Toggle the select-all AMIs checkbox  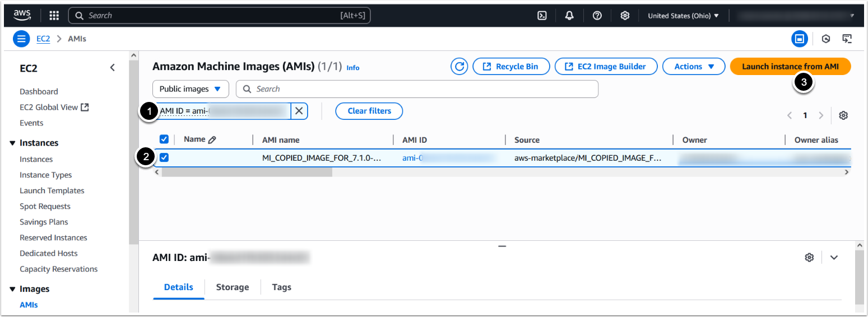pos(164,139)
